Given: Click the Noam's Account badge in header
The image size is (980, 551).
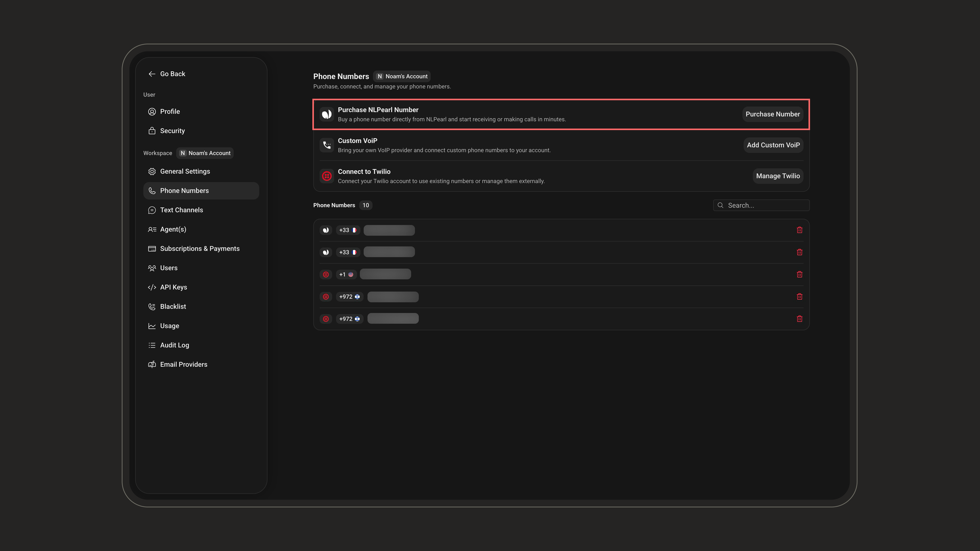Looking at the screenshot, I should click(x=402, y=77).
